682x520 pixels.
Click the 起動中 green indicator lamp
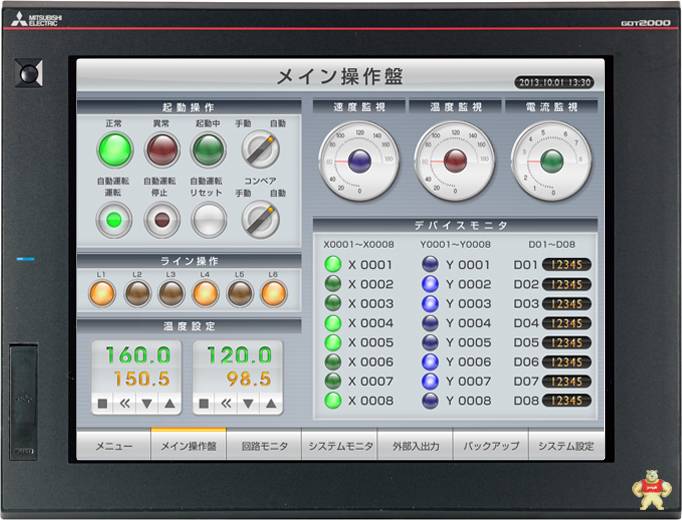tap(209, 150)
